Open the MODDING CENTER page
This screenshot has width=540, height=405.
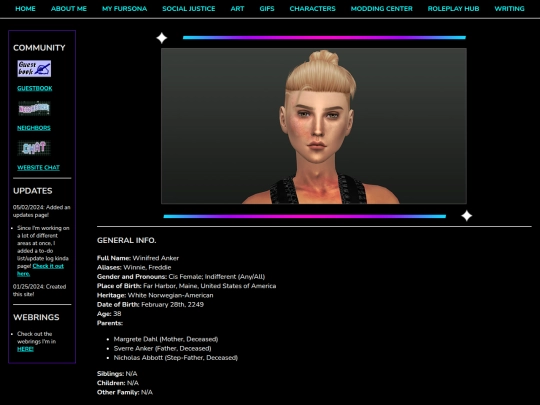tap(382, 9)
